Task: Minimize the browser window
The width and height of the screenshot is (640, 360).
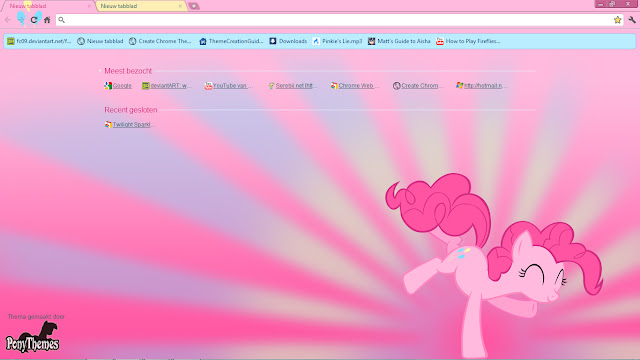Action: [x=600, y=4]
